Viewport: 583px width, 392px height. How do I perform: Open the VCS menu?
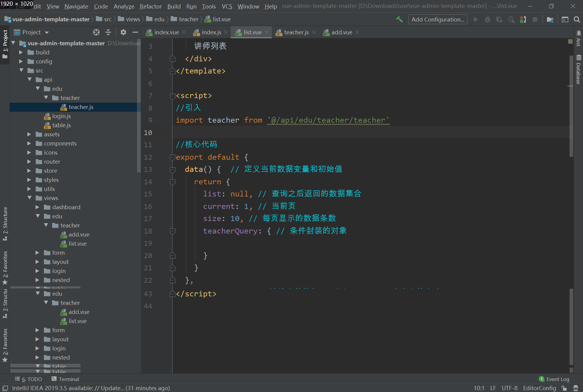click(x=227, y=6)
